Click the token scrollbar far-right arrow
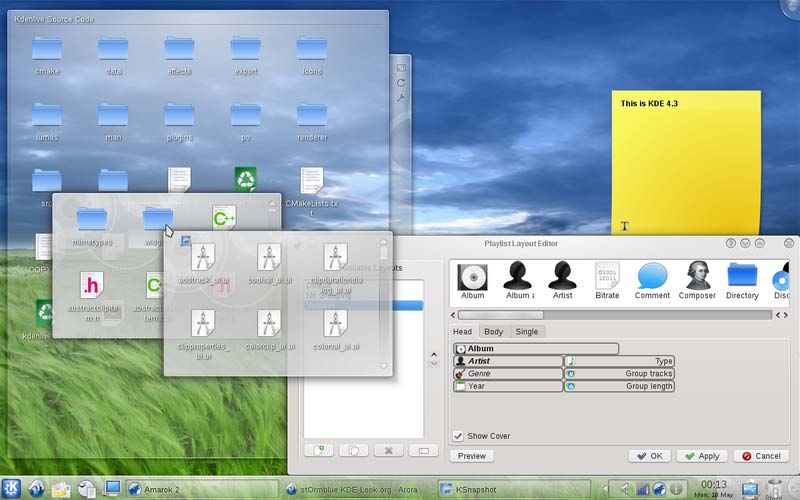The width and height of the screenshot is (800, 500). pyautogui.click(x=786, y=315)
